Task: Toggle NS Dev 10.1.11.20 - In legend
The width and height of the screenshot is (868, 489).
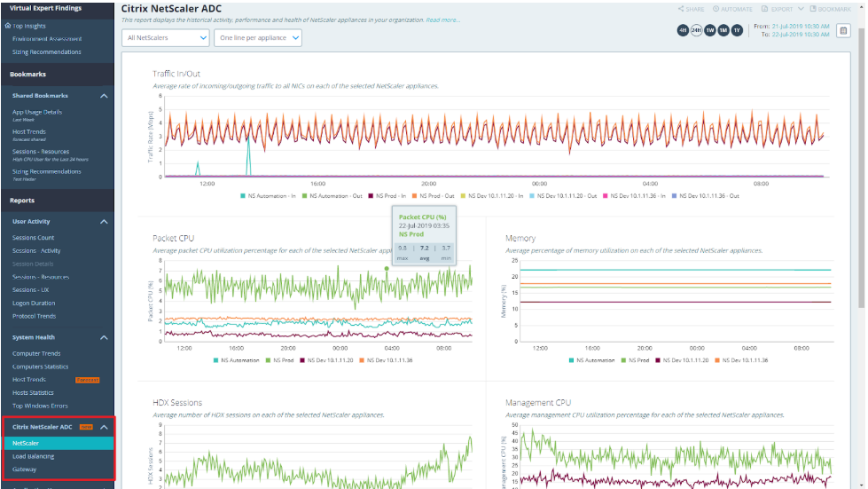Action: [492, 196]
